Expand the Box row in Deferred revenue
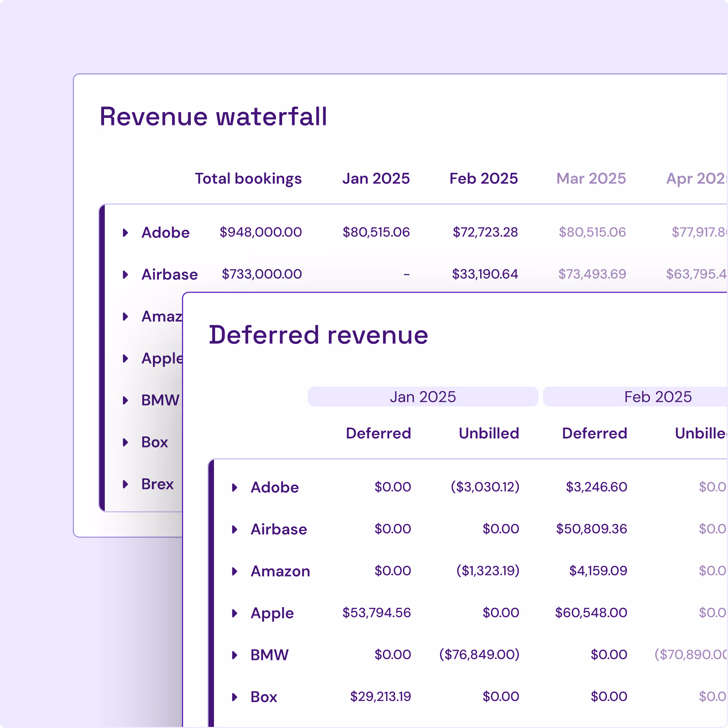The height and width of the screenshot is (728, 728). point(234,697)
